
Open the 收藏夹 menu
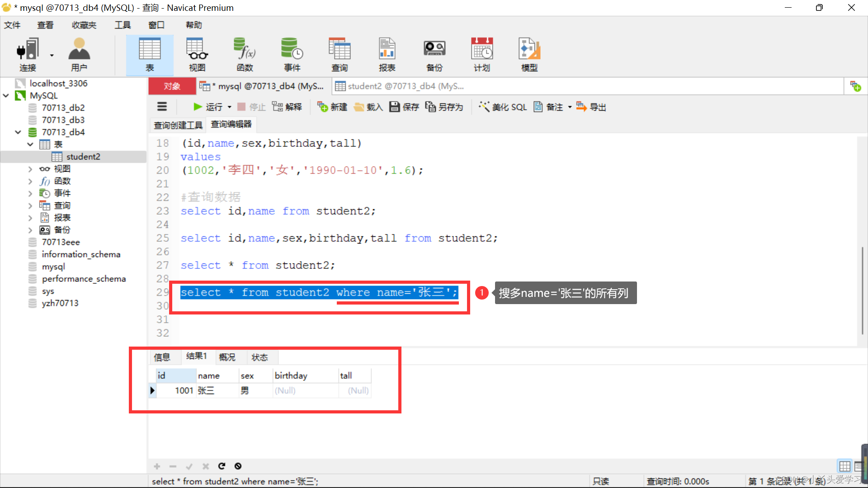[x=84, y=25]
